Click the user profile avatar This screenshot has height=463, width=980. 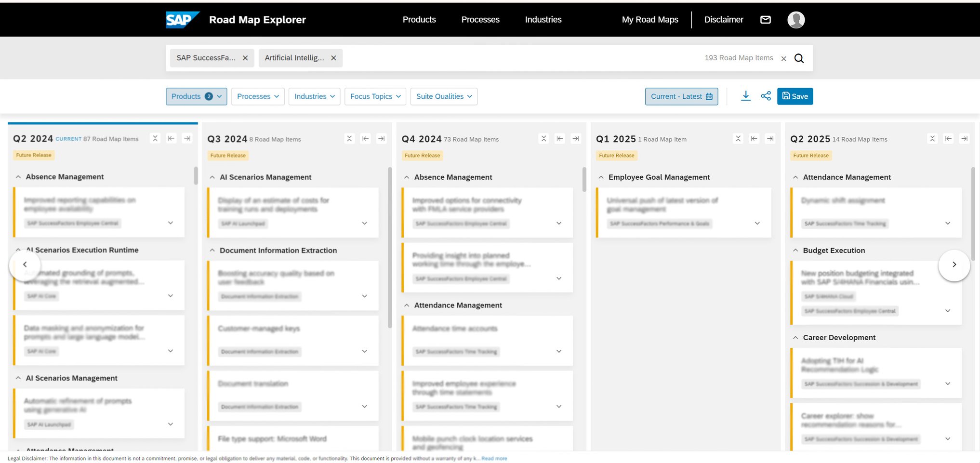click(x=796, y=20)
